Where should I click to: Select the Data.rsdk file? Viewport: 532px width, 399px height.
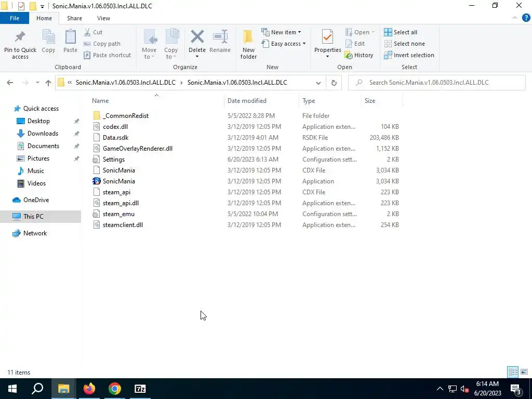[x=111, y=137]
